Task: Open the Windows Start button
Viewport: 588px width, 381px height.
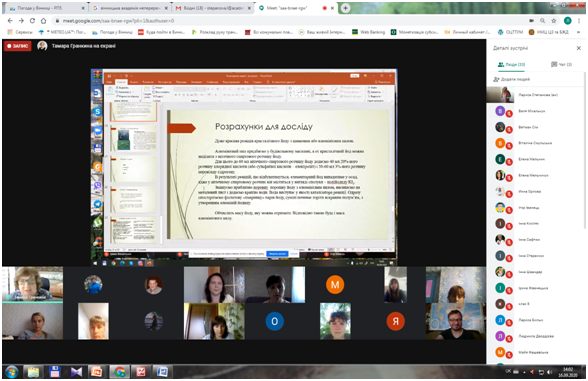Action: tap(12, 372)
